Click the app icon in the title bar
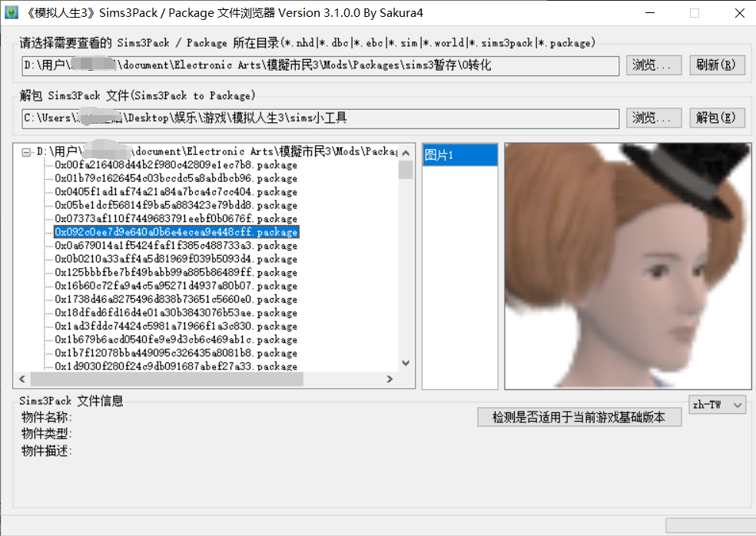756x536 pixels. point(11,12)
